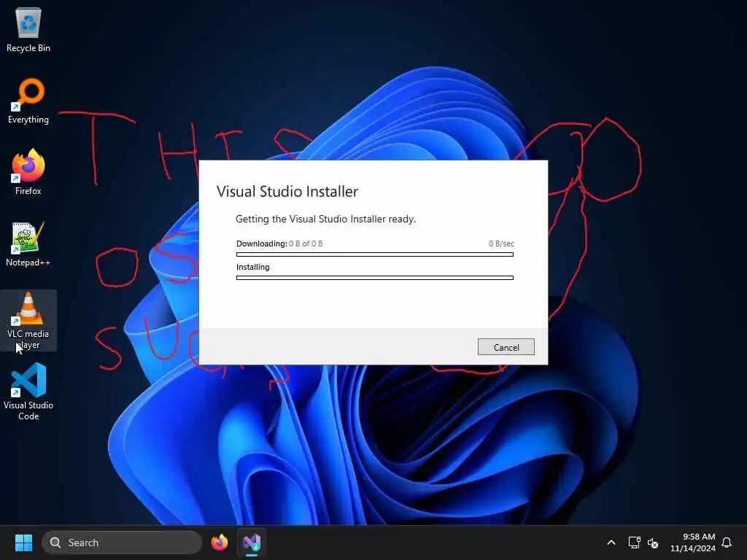
Task: Open the network status tray icon
Action: click(x=634, y=542)
